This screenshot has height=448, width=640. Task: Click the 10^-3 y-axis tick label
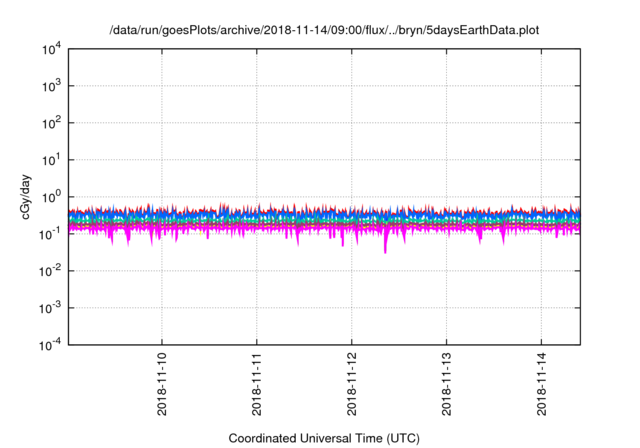50,308
